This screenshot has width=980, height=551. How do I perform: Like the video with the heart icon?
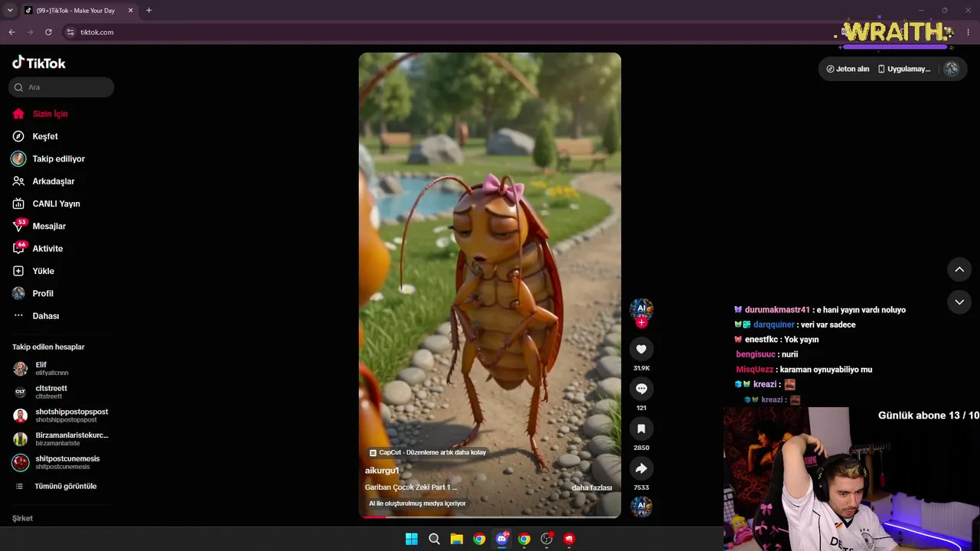point(642,349)
